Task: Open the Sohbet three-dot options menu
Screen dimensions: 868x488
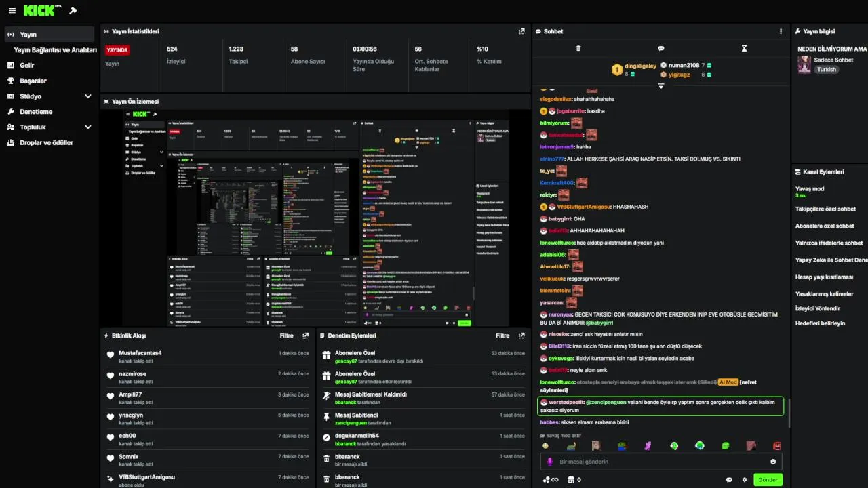Action: tap(781, 31)
